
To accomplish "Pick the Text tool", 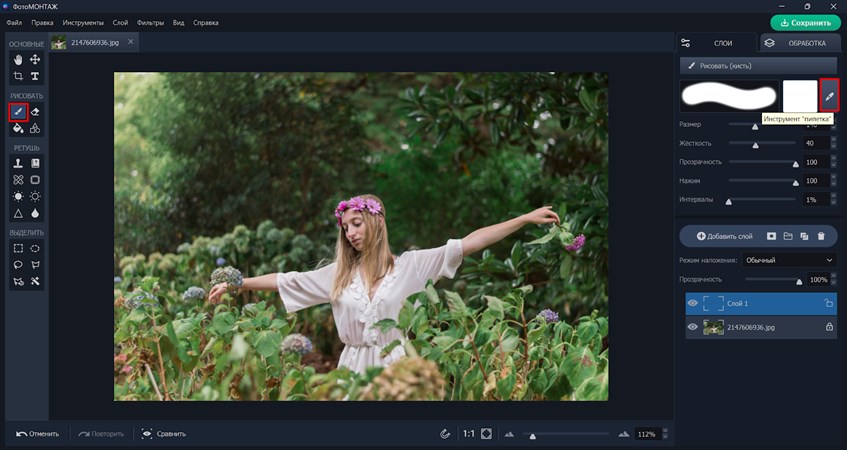I will [35, 76].
